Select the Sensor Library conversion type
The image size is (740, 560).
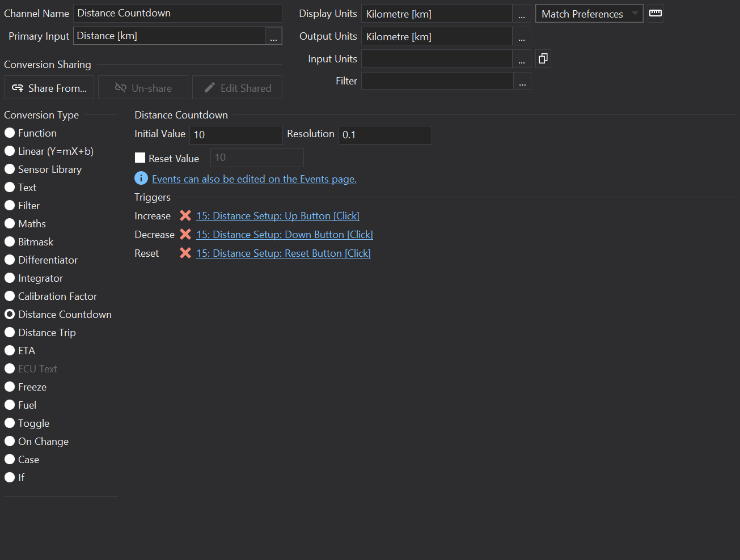[10, 169]
